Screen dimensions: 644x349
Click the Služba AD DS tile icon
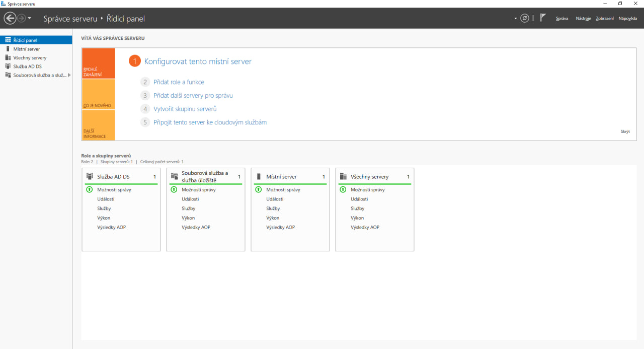90,176
